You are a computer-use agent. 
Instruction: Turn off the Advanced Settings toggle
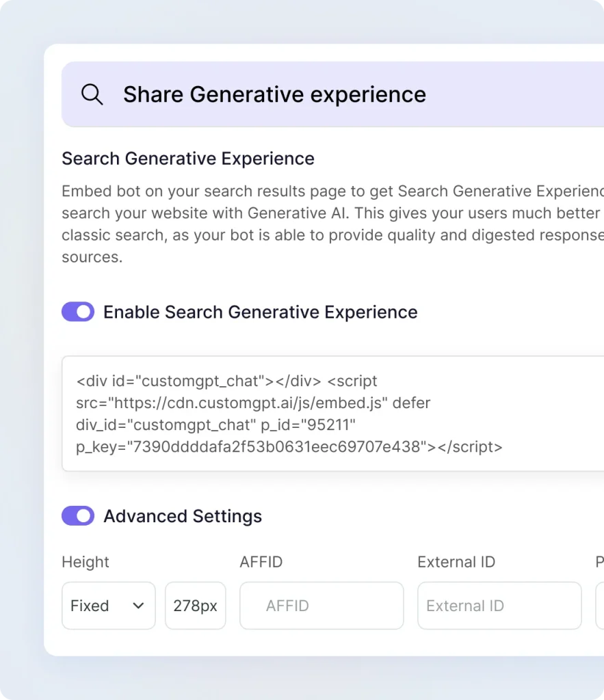78,515
